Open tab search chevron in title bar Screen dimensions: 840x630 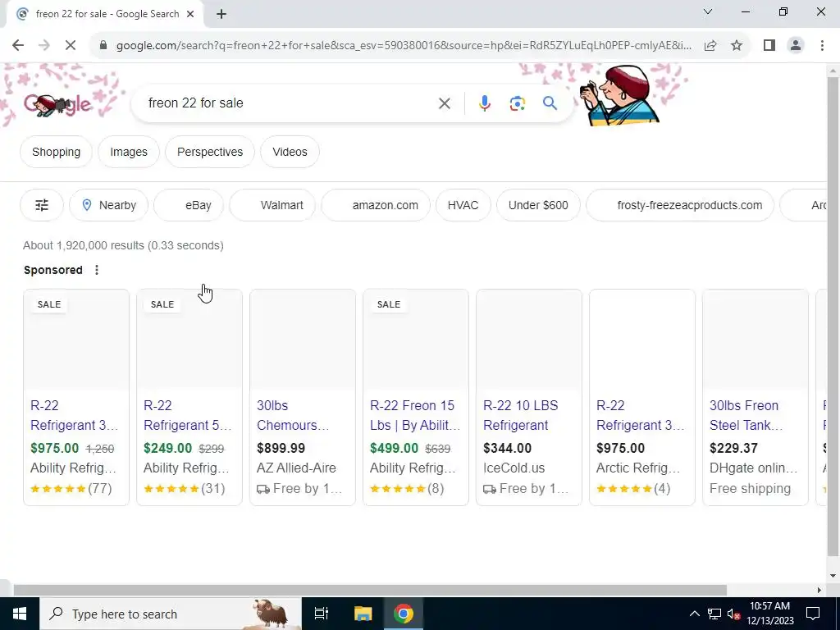(708, 11)
